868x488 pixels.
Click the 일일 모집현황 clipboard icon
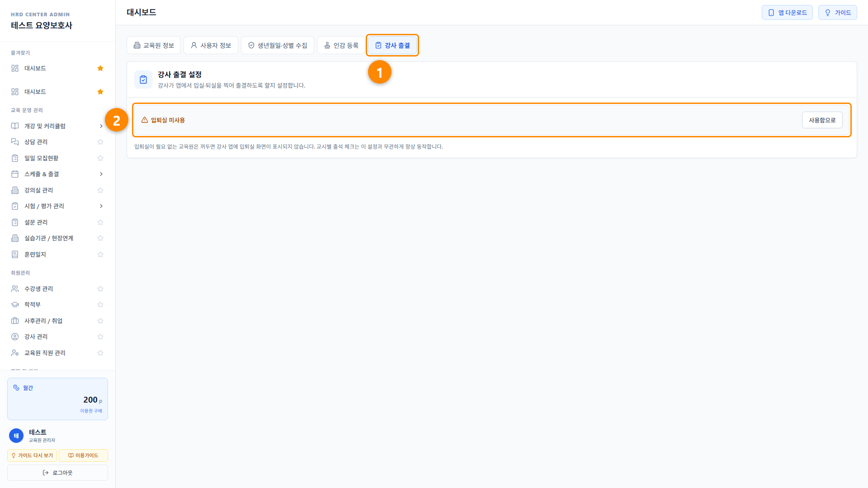pos(15,158)
